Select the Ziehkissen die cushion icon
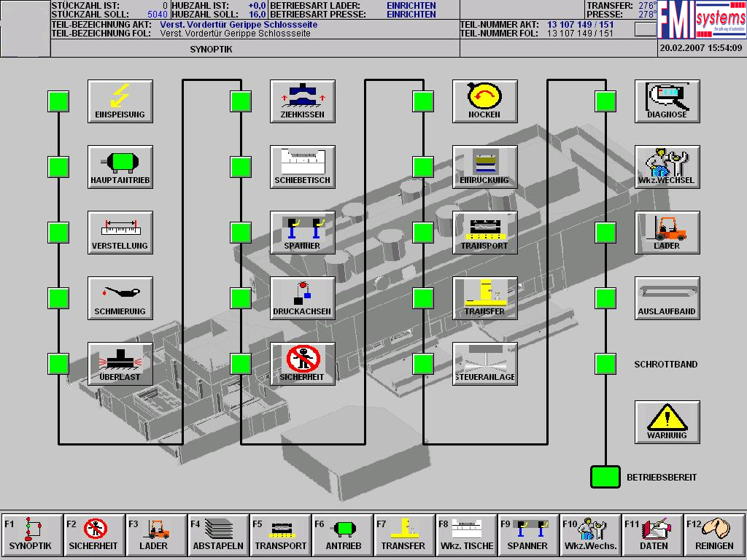The image size is (747, 560). [303, 101]
